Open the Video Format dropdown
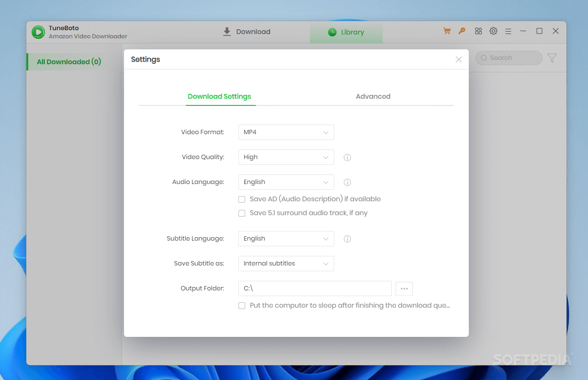The width and height of the screenshot is (588, 380). coord(286,132)
